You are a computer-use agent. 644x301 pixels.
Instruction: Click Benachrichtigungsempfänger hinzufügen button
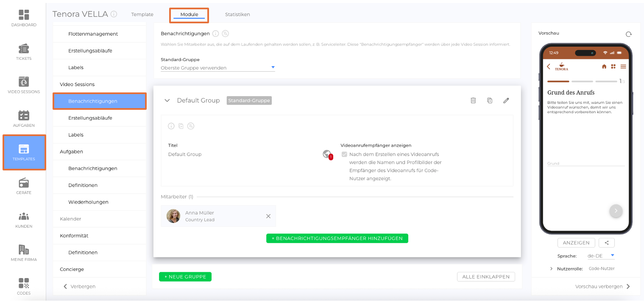tap(337, 238)
